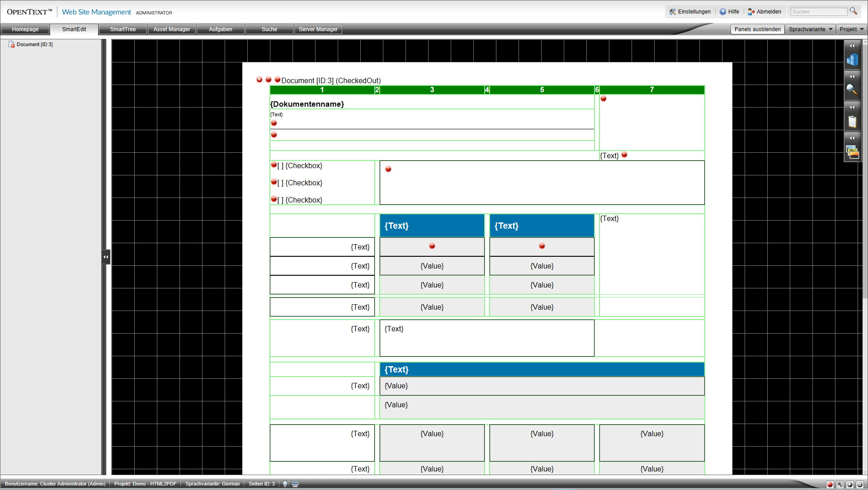This screenshot has height=490, width=868.
Task: Expand the arrows above the magnifying glass panel
Action: (x=852, y=76)
